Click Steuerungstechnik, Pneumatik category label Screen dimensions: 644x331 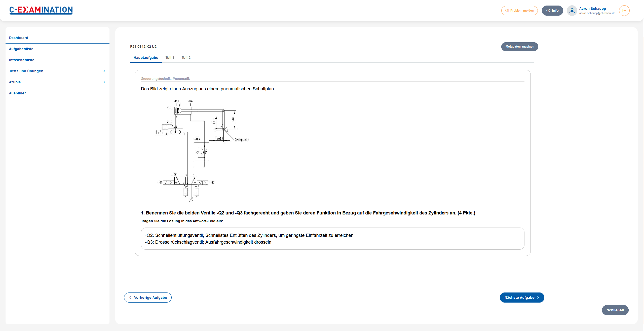click(165, 79)
